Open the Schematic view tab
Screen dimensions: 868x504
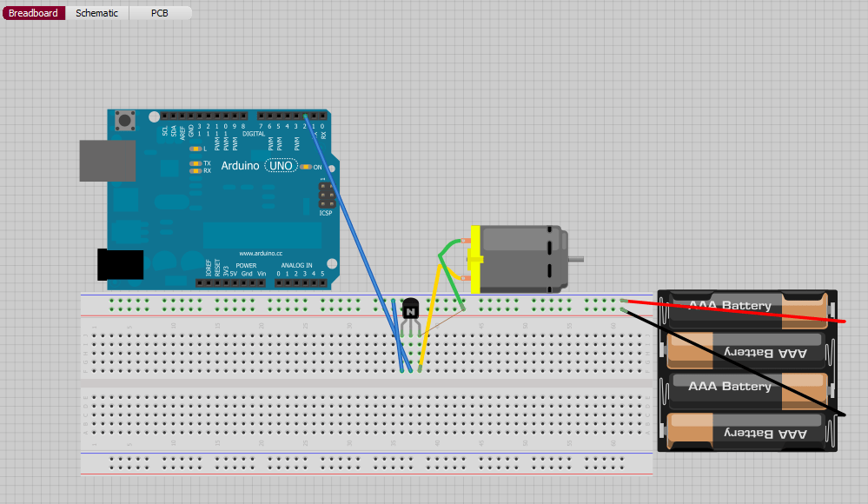[96, 13]
